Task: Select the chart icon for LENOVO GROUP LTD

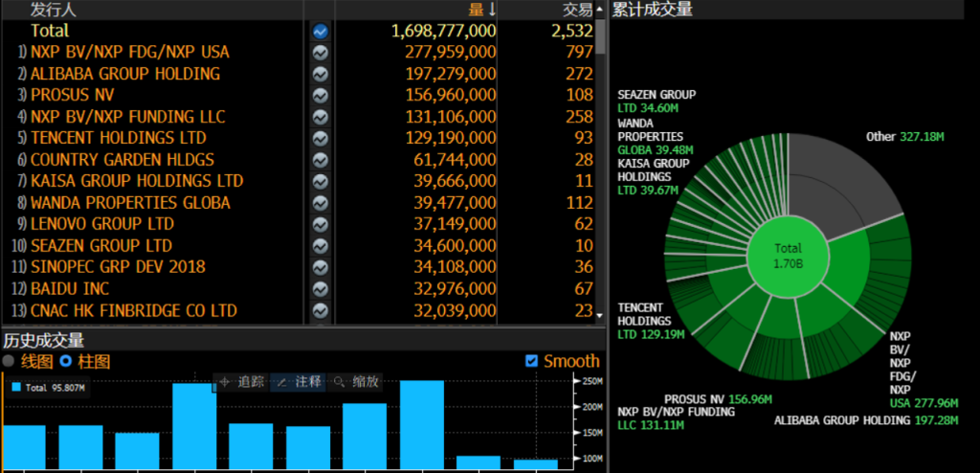Action: [320, 224]
